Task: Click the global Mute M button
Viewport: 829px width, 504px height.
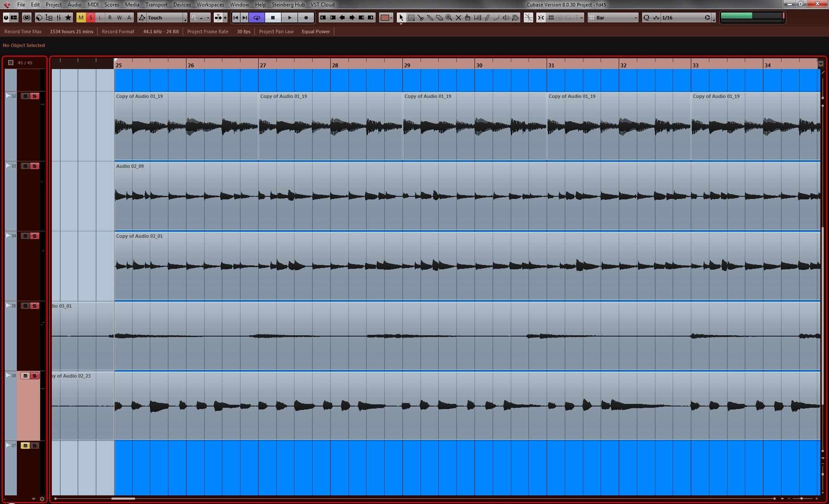Action: tap(81, 18)
